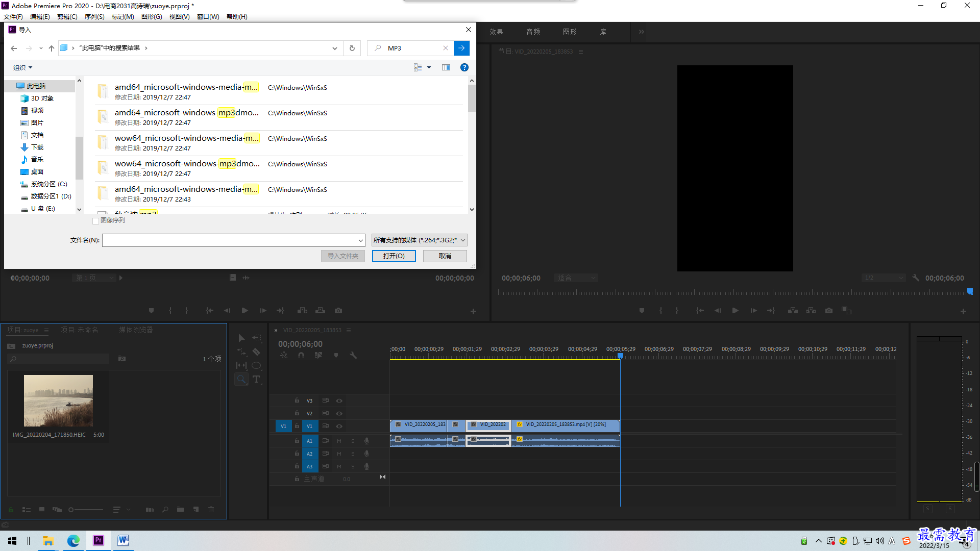Open 序列(S) menu

tap(94, 17)
